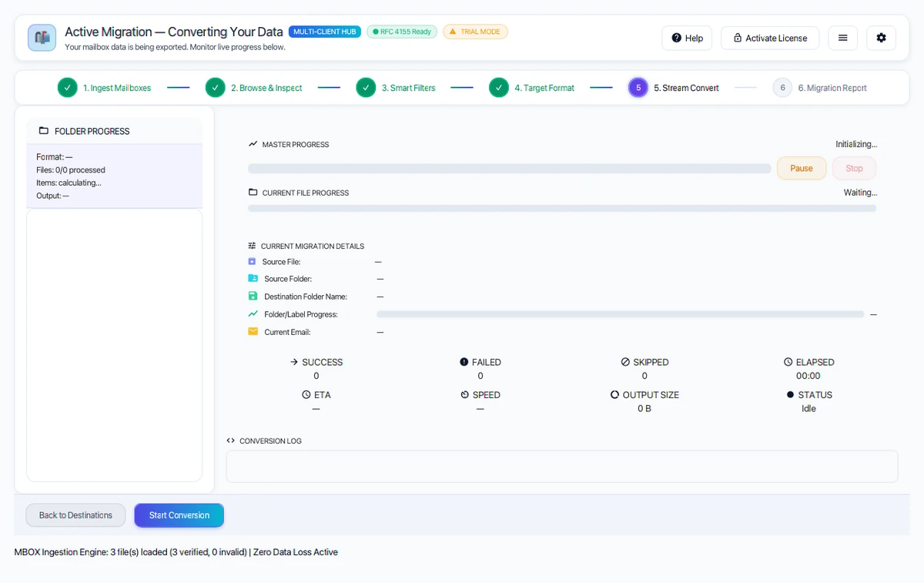Click the Elapsed '00:00' value
The image size is (924, 583).
pos(808,376)
